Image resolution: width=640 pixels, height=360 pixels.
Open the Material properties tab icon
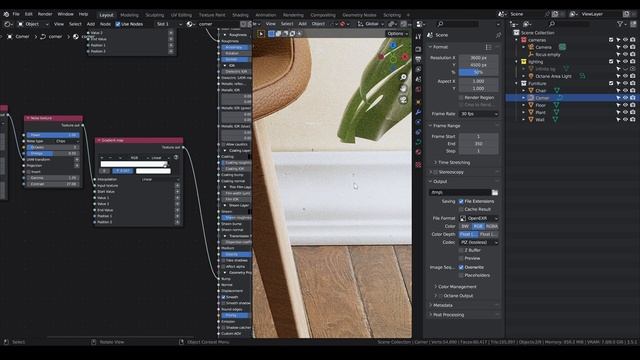pyautogui.click(x=418, y=152)
